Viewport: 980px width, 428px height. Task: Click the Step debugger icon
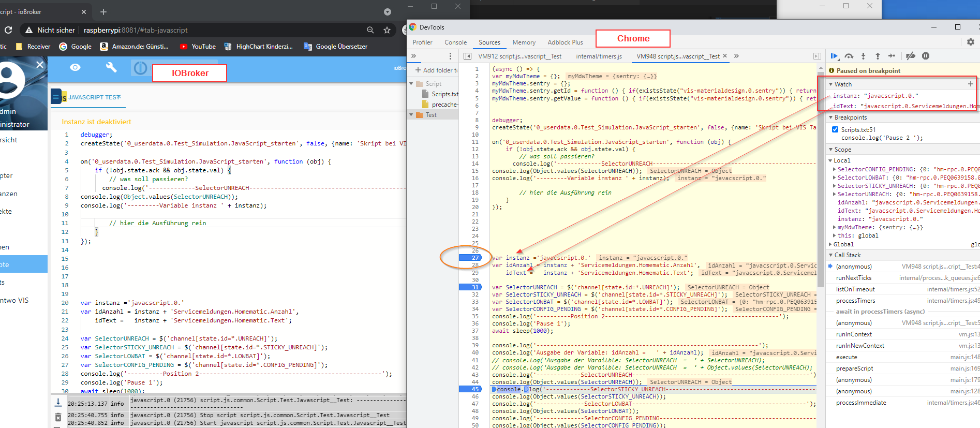(x=892, y=56)
